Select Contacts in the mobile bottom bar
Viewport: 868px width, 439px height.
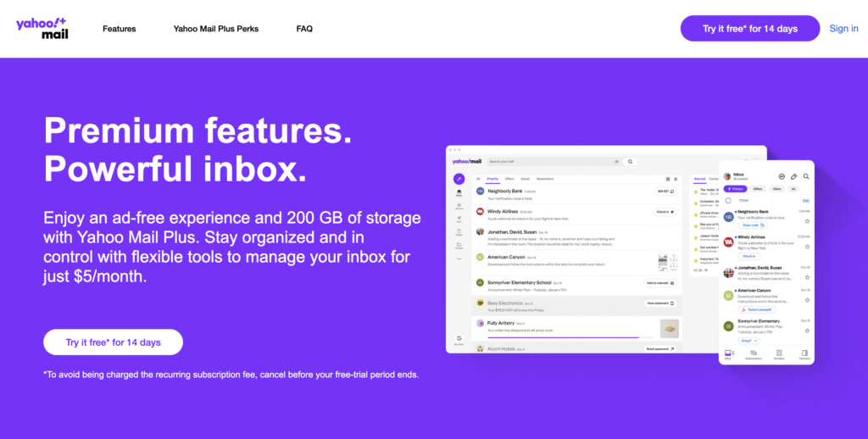pyautogui.click(x=804, y=355)
